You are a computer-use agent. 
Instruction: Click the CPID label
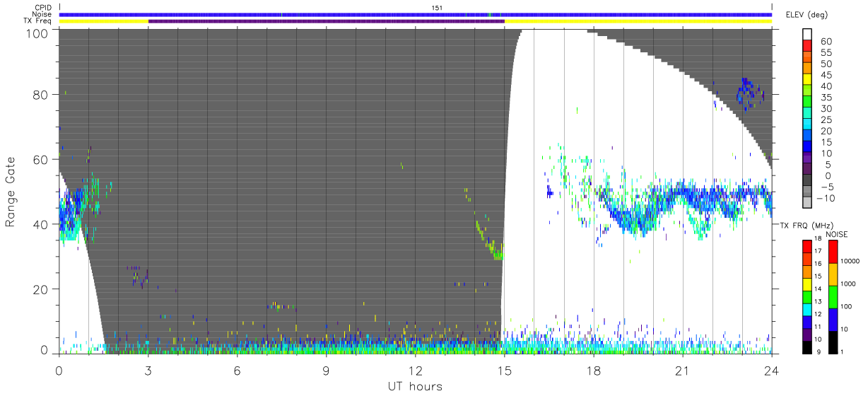click(x=43, y=8)
